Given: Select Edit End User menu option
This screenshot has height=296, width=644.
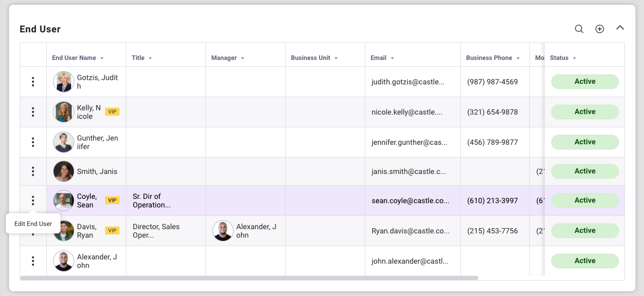Looking at the screenshot, I should click(33, 224).
